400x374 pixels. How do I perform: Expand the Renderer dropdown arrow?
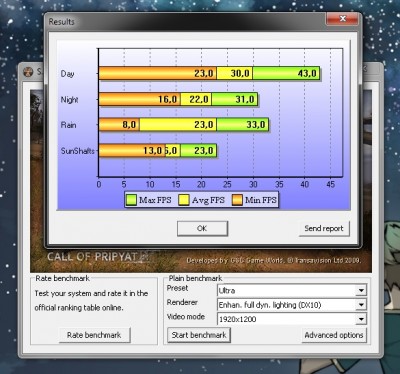[361, 305]
